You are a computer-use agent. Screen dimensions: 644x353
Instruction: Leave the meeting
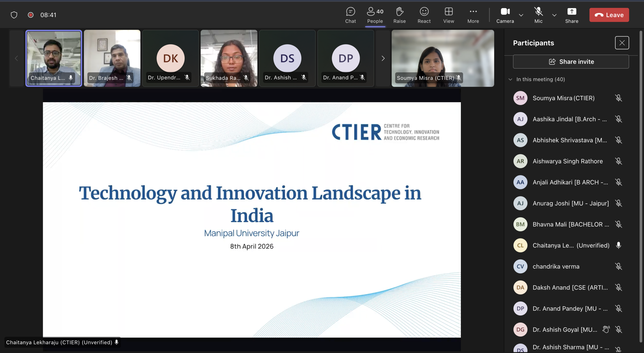609,15
